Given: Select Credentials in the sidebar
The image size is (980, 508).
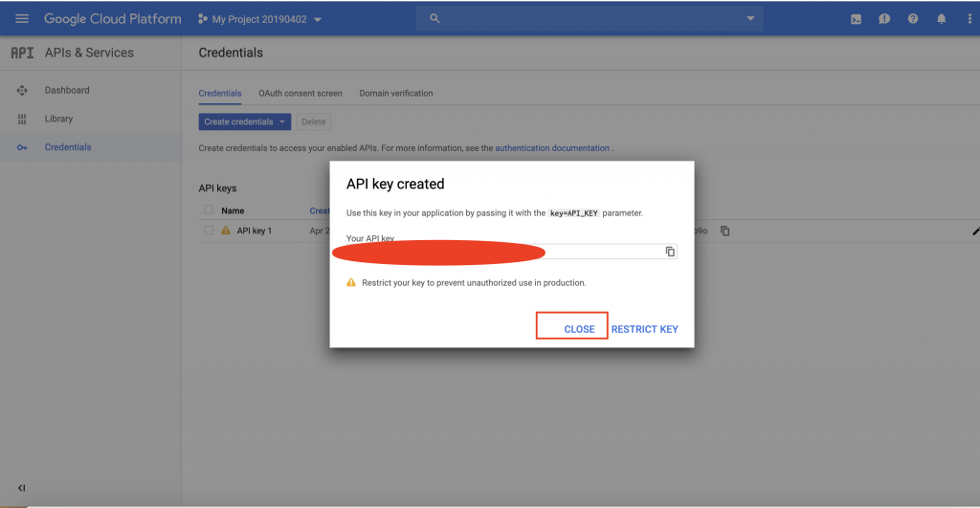Looking at the screenshot, I should pyautogui.click(x=68, y=147).
